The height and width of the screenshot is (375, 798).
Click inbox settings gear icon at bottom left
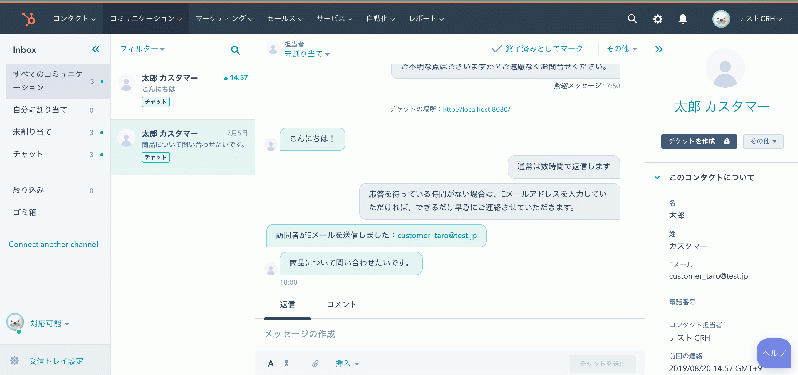(x=15, y=361)
